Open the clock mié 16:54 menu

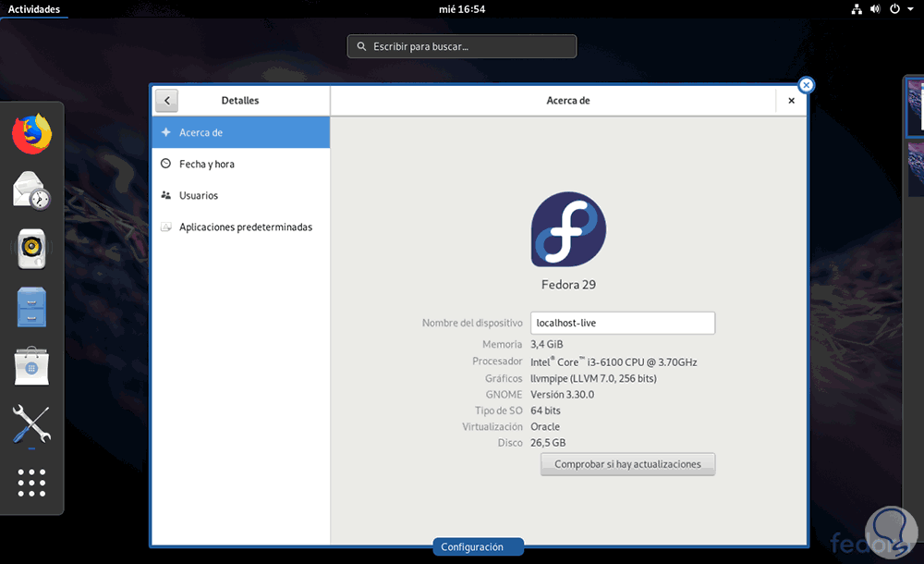point(462,9)
